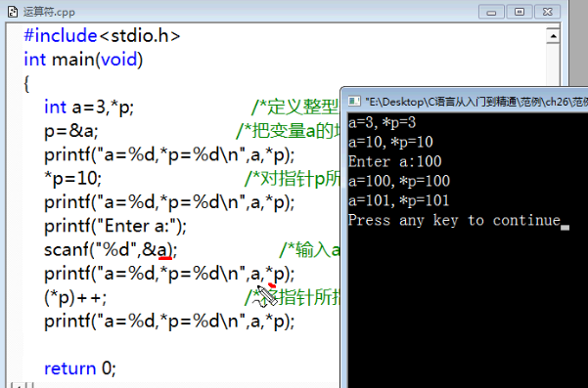Image resolution: width=588 pixels, height=388 pixels.
Task: Place cursor on #include<stdio.h> line
Action: pyautogui.click(x=102, y=36)
